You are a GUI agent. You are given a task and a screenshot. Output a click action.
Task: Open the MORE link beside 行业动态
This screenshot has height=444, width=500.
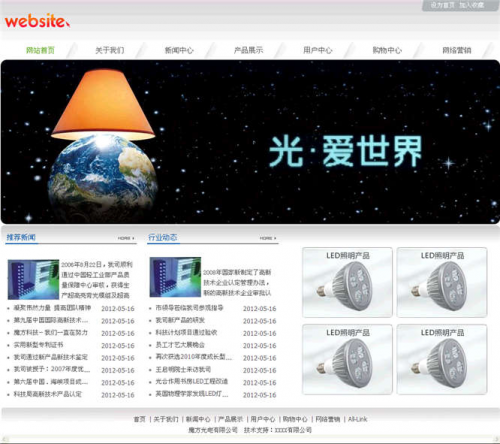[268, 238]
